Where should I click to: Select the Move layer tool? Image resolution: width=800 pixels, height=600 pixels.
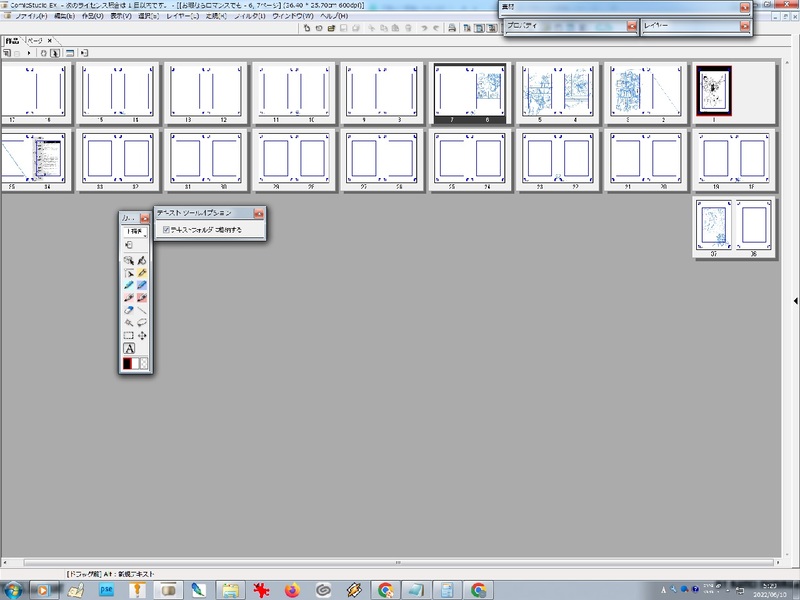142,335
